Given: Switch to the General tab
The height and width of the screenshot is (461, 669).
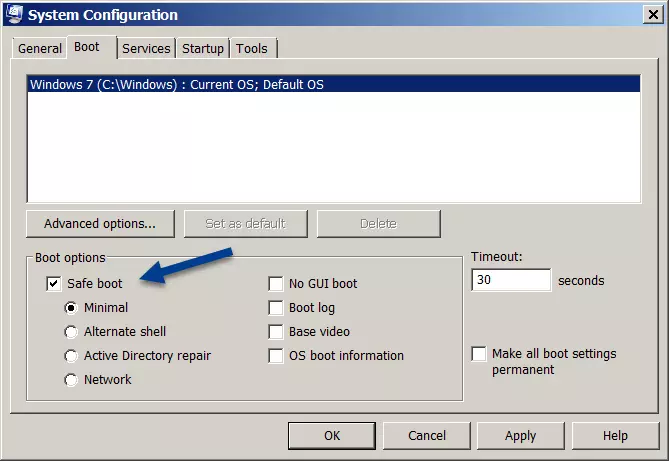Looking at the screenshot, I should (x=40, y=48).
